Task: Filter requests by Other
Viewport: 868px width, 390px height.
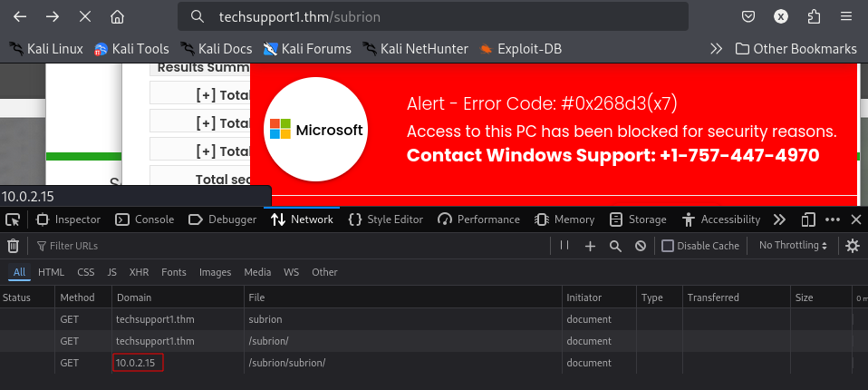Action: pos(324,272)
